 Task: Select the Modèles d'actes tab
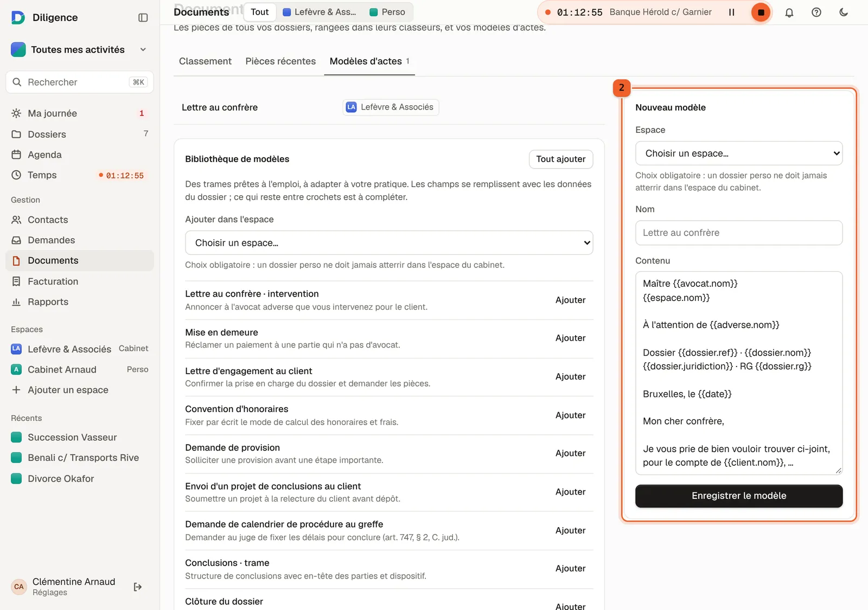coord(369,61)
